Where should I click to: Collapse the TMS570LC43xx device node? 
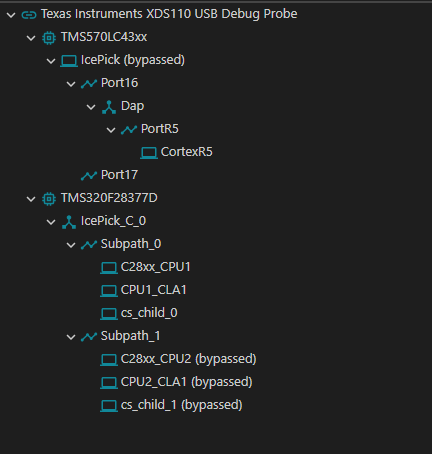pos(31,38)
